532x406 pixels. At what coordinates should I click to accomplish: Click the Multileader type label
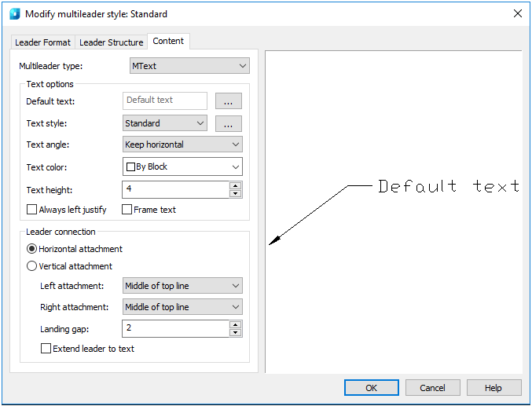point(51,66)
